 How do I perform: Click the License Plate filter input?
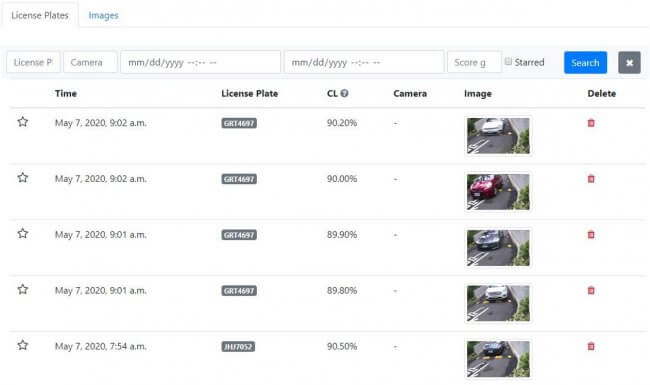coord(33,62)
